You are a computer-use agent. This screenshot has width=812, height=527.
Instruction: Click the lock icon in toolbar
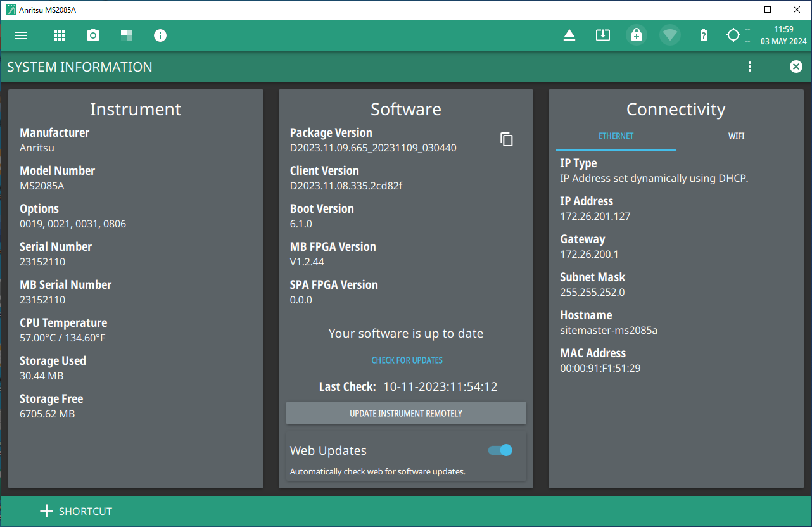637,35
